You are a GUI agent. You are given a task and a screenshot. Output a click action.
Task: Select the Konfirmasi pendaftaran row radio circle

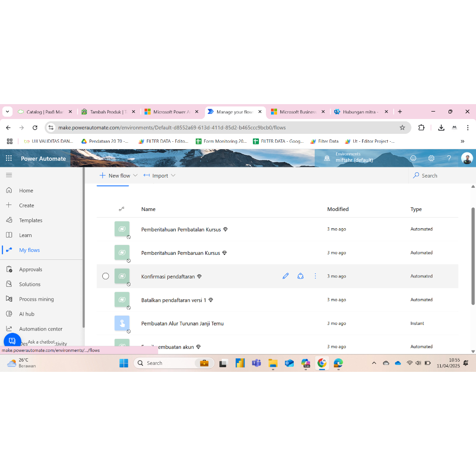pos(106,276)
